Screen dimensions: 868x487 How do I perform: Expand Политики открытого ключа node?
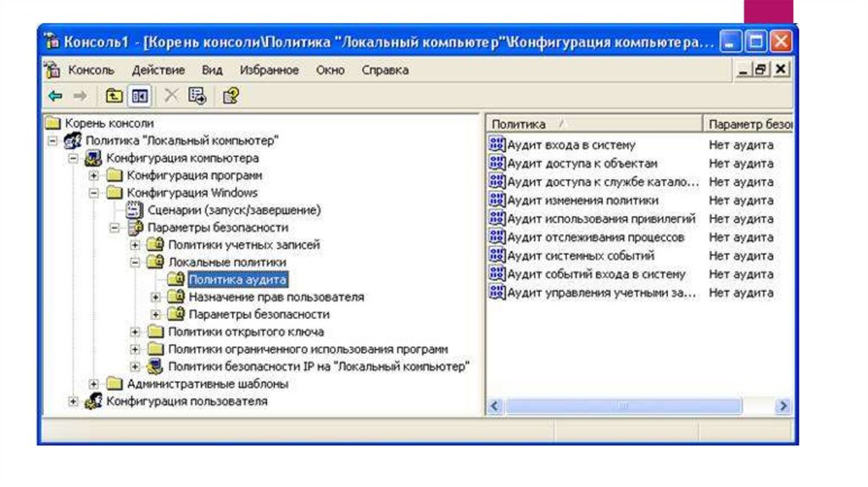click(135, 332)
